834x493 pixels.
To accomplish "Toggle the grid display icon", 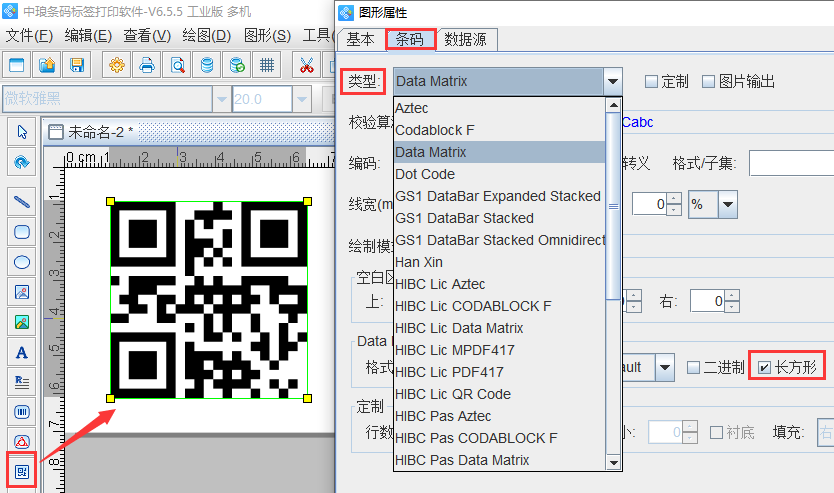I will coord(267,66).
